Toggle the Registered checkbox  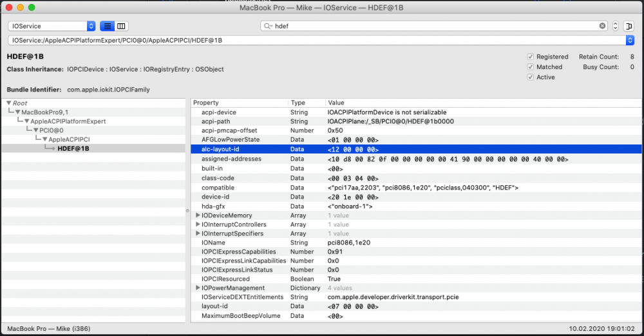[530, 57]
